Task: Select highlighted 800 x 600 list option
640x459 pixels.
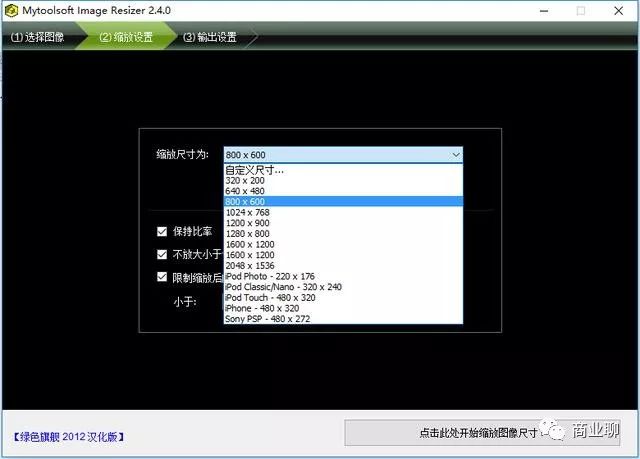Action: pyautogui.click(x=343, y=202)
